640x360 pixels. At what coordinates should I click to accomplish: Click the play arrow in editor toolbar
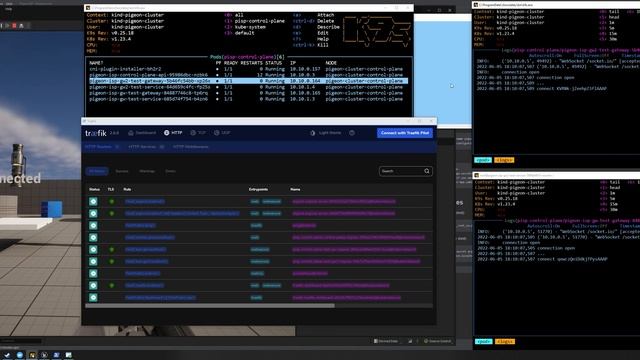point(7,26)
